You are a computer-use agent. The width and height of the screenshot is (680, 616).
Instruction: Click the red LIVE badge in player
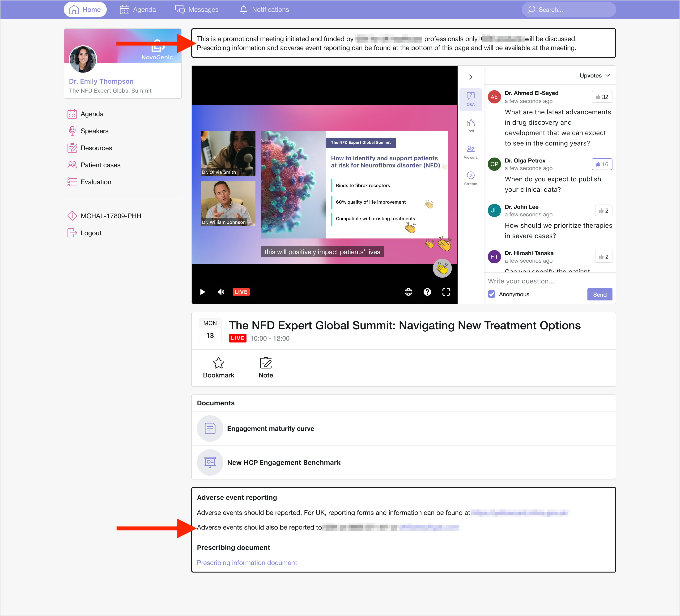241,292
